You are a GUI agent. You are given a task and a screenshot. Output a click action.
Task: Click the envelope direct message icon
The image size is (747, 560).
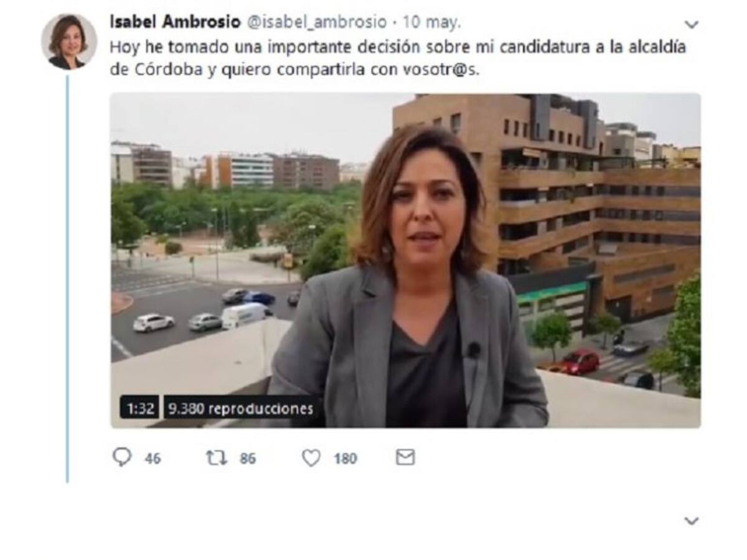(x=405, y=458)
